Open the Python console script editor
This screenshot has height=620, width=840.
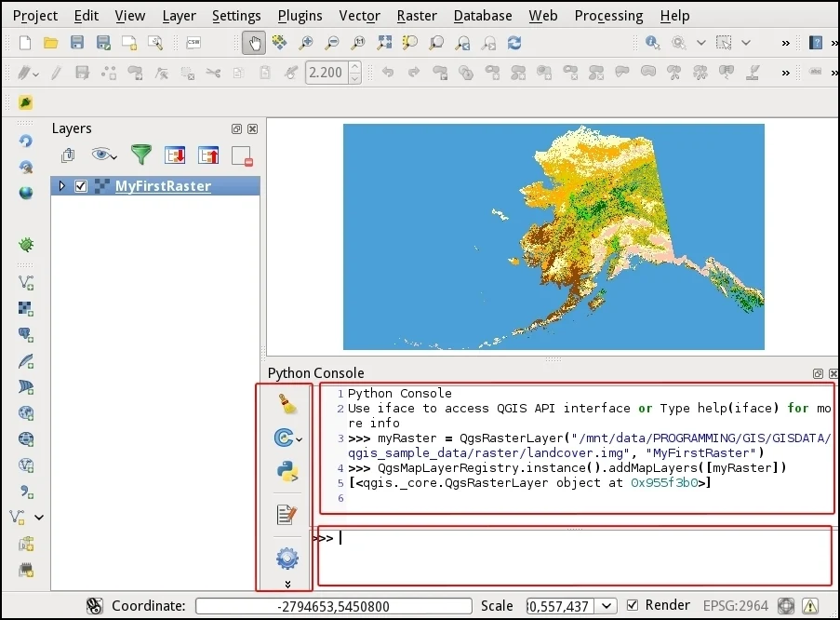click(x=287, y=515)
